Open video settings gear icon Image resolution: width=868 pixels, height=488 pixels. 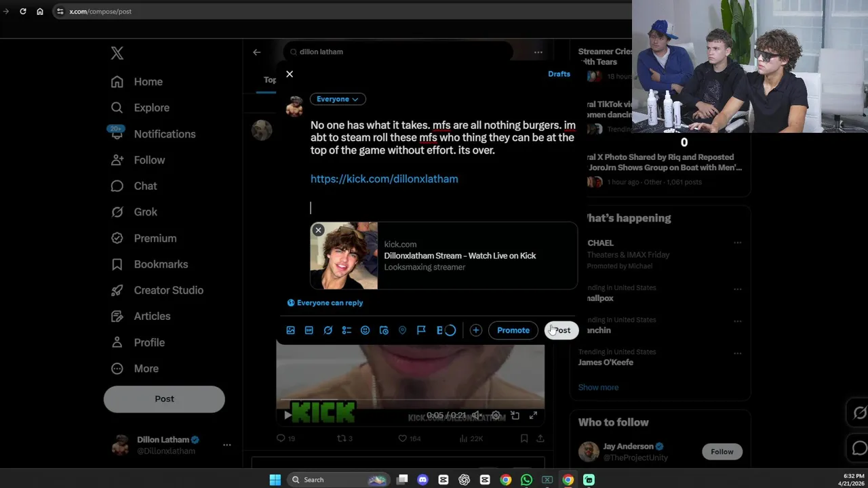pyautogui.click(x=496, y=415)
